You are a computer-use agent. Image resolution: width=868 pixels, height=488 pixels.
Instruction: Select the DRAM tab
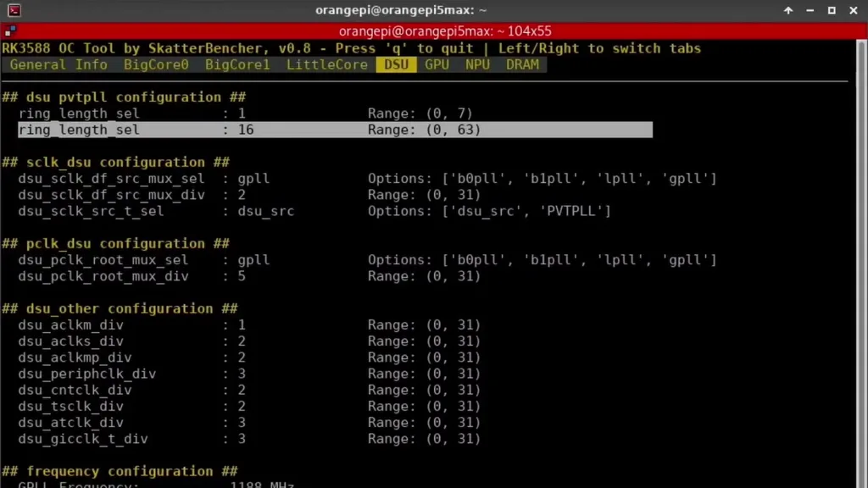coord(522,64)
